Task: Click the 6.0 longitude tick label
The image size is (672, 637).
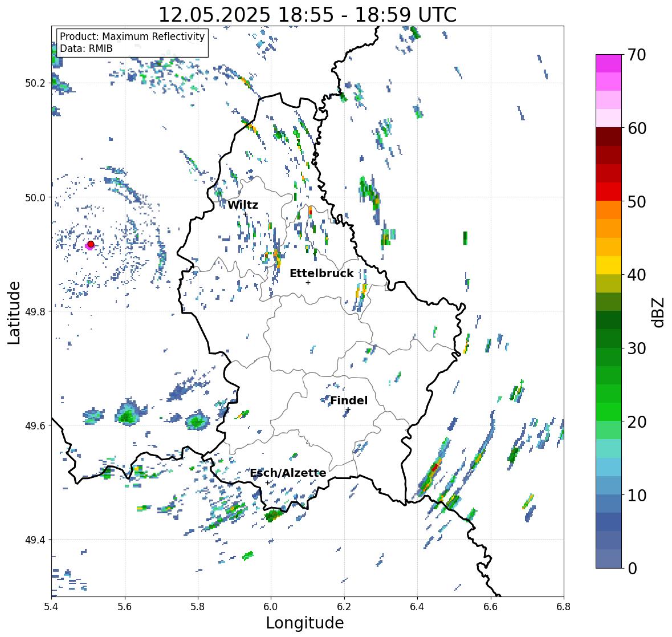Action: (271, 606)
